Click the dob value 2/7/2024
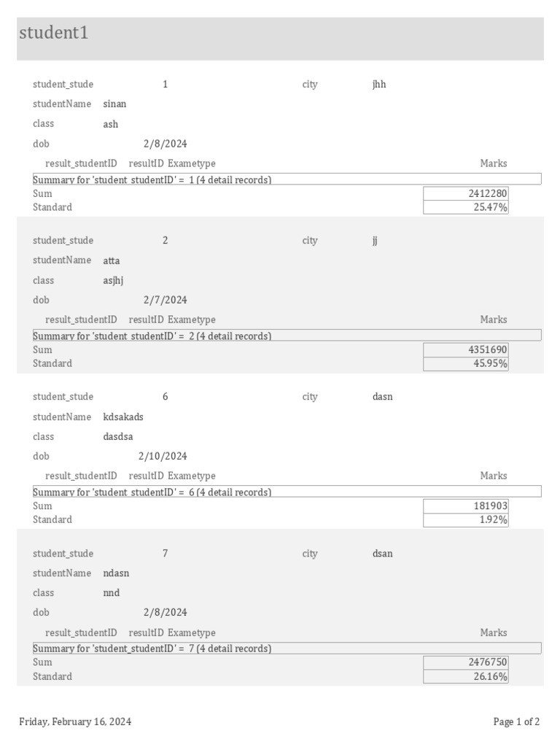This screenshot has width=560, height=747. pyautogui.click(x=165, y=300)
